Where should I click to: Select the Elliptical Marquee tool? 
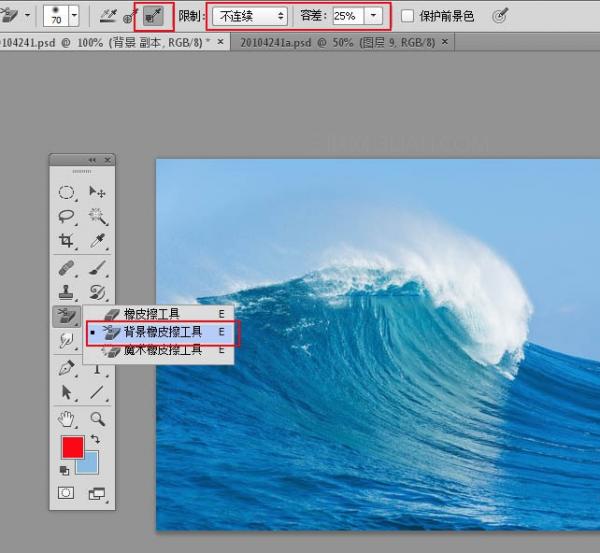[66, 192]
